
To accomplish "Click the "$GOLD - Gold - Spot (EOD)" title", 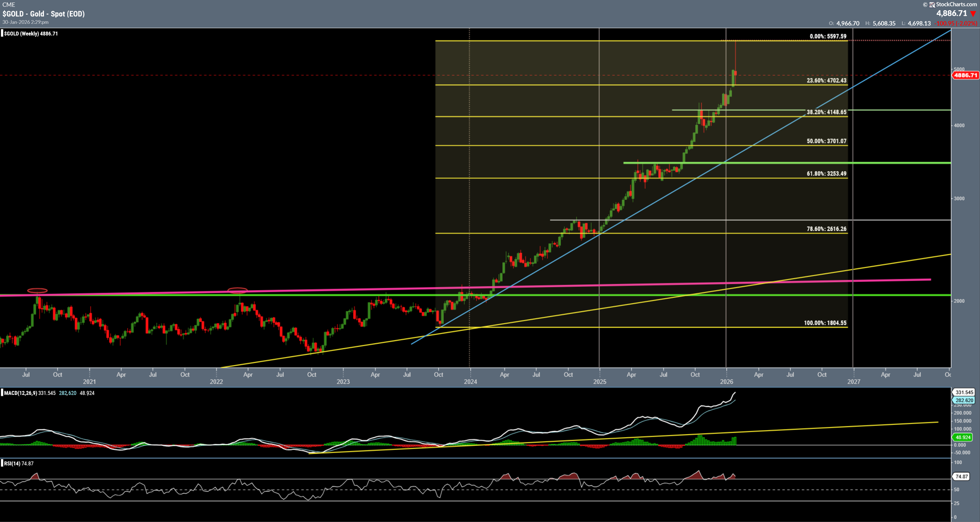I will pyautogui.click(x=43, y=14).
